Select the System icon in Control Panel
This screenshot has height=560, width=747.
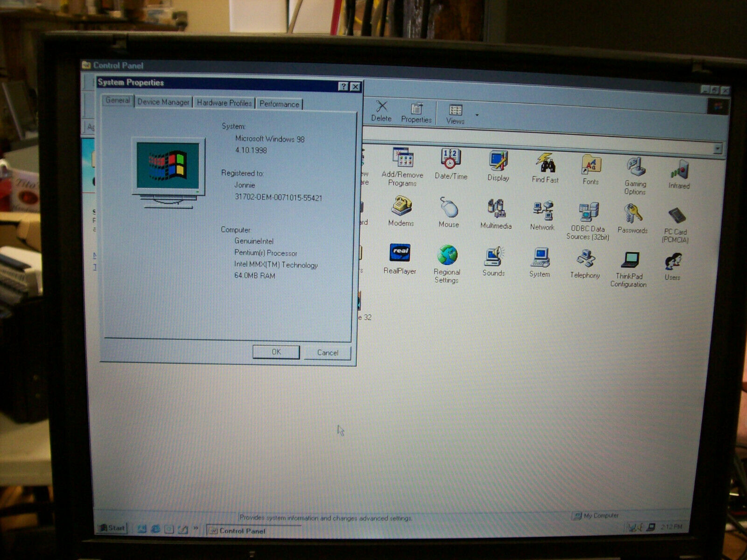point(540,263)
